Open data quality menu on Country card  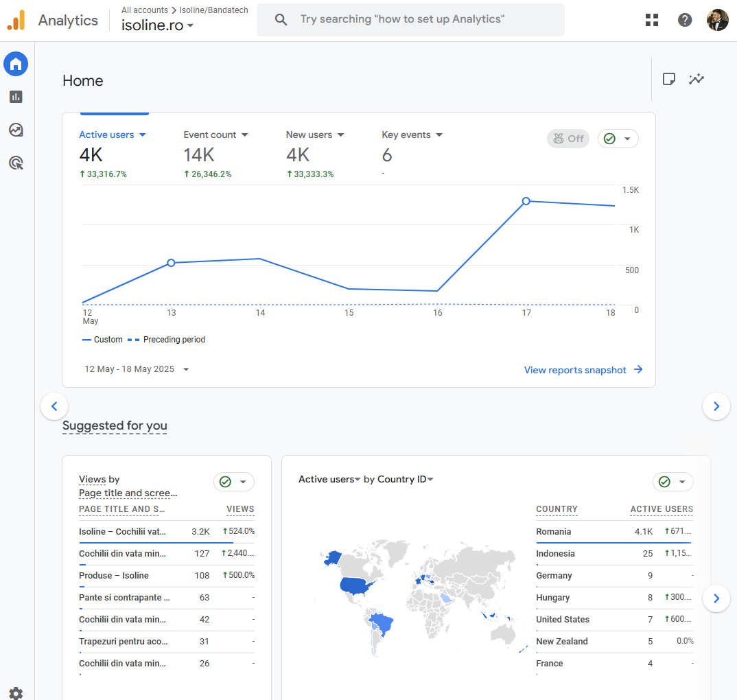[673, 482]
